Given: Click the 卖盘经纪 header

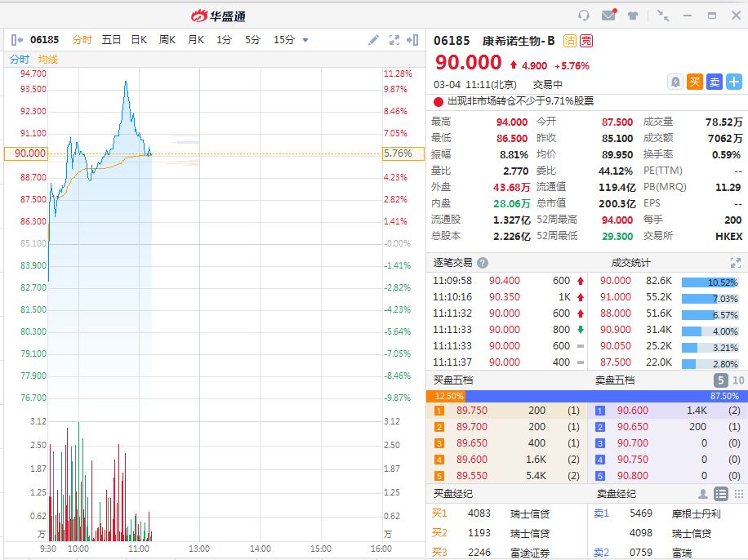Looking at the screenshot, I should click(616, 494).
